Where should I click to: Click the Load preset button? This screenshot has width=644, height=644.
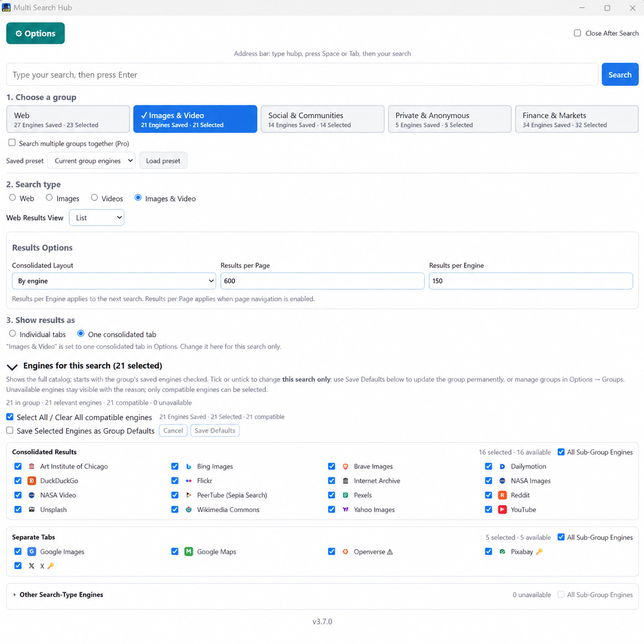click(x=163, y=161)
